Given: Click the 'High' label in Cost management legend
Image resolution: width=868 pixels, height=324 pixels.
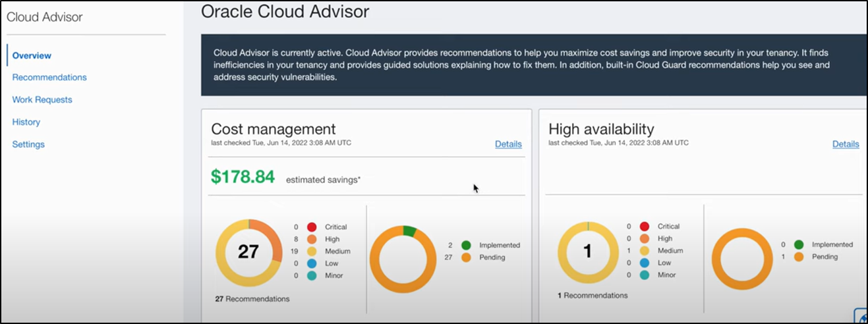Looking at the screenshot, I should 332,239.
